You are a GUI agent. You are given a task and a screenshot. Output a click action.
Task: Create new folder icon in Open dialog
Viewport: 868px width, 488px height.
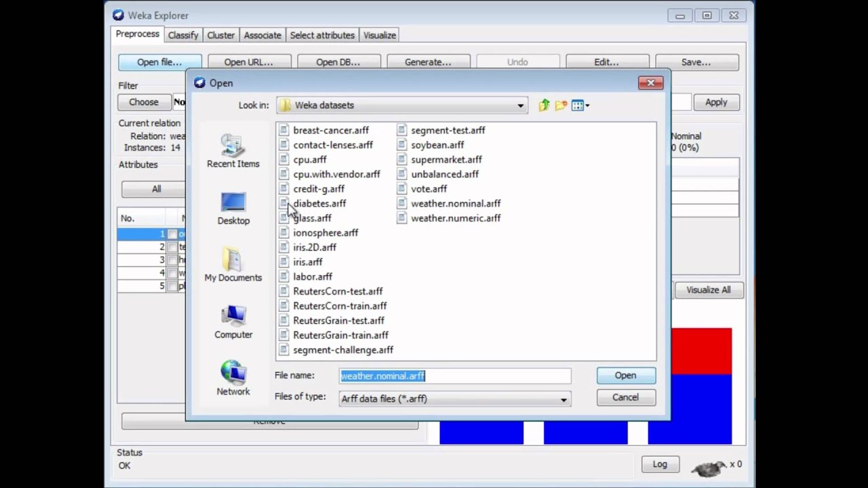coord(561,105)
